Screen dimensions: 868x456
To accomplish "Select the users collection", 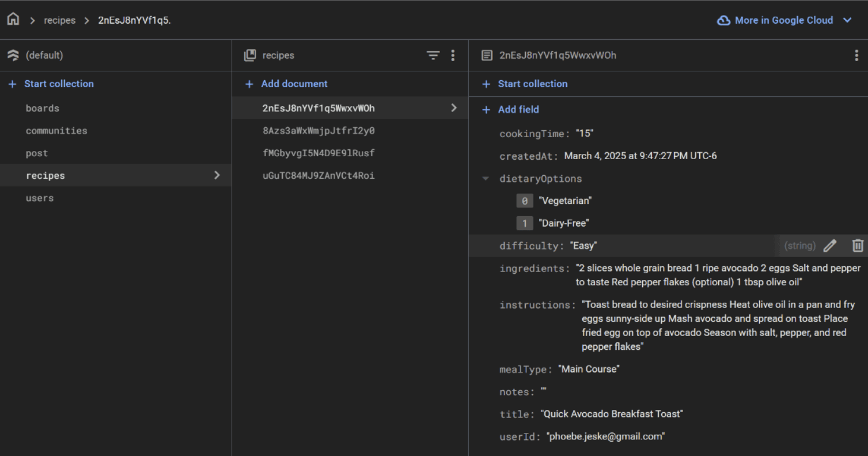I will tap(40, 198).
